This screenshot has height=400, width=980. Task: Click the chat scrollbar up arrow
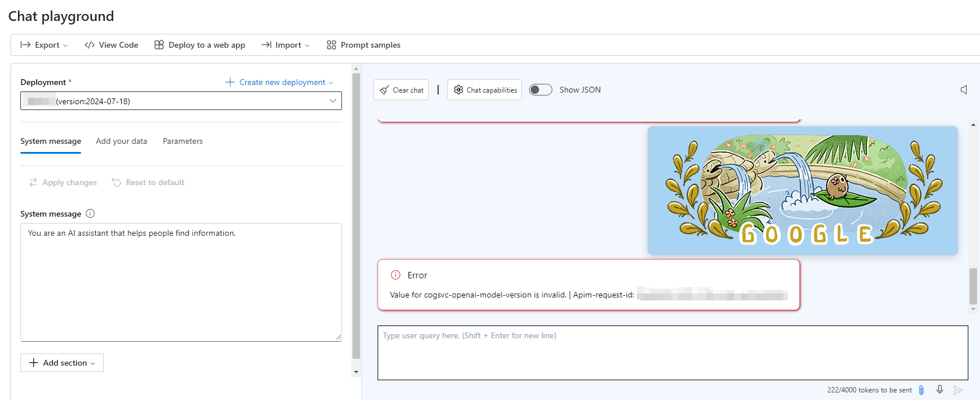973,125
